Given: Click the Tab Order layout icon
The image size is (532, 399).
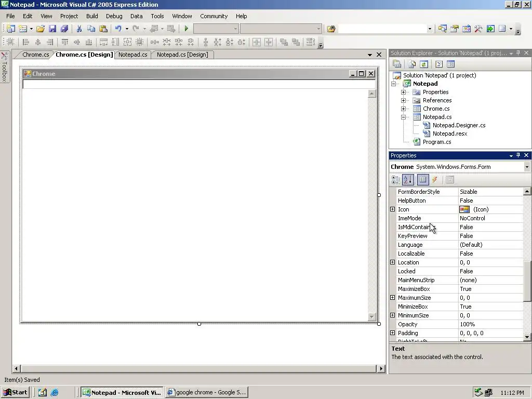Looking at the screenshot, I should point(310,42).
